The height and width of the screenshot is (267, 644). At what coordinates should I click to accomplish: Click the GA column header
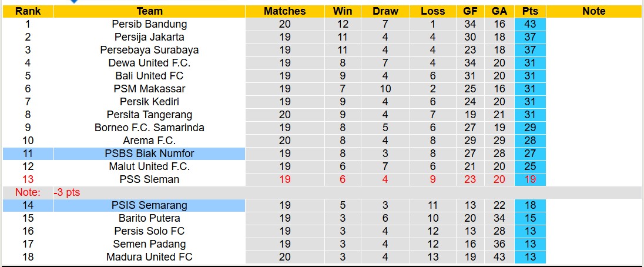[x=499, y=11]
